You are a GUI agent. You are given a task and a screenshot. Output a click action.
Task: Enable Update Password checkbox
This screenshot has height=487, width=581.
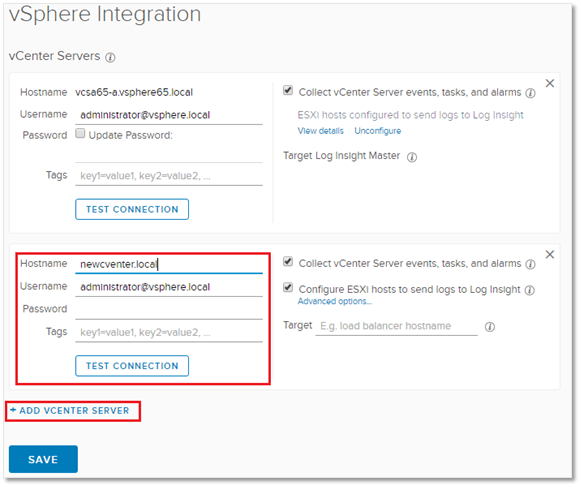80,133
